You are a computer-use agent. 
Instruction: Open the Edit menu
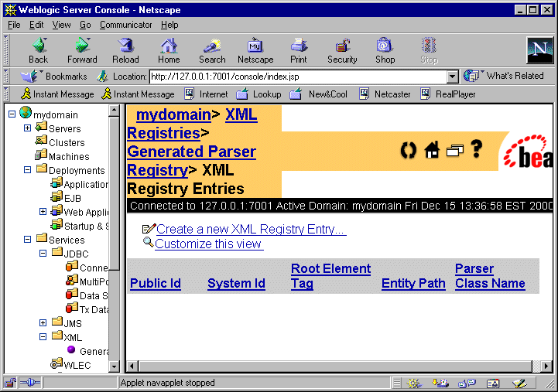click(x=36, y=25)
